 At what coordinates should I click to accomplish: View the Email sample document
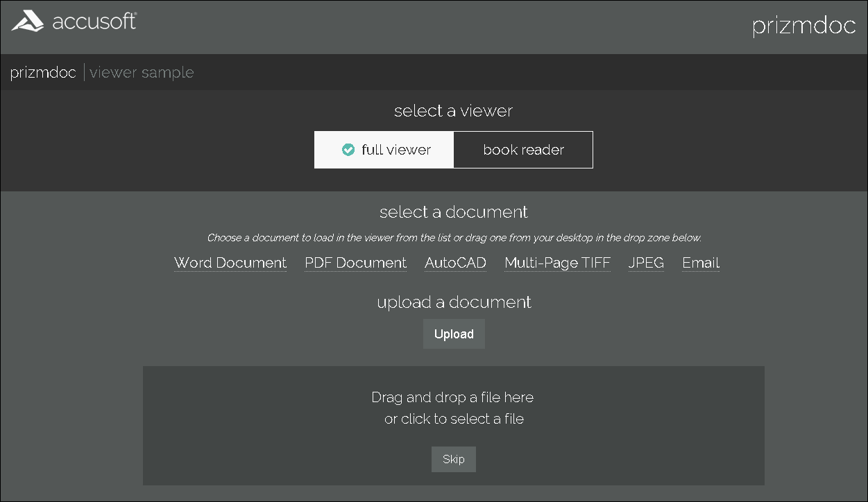point(700,263)
